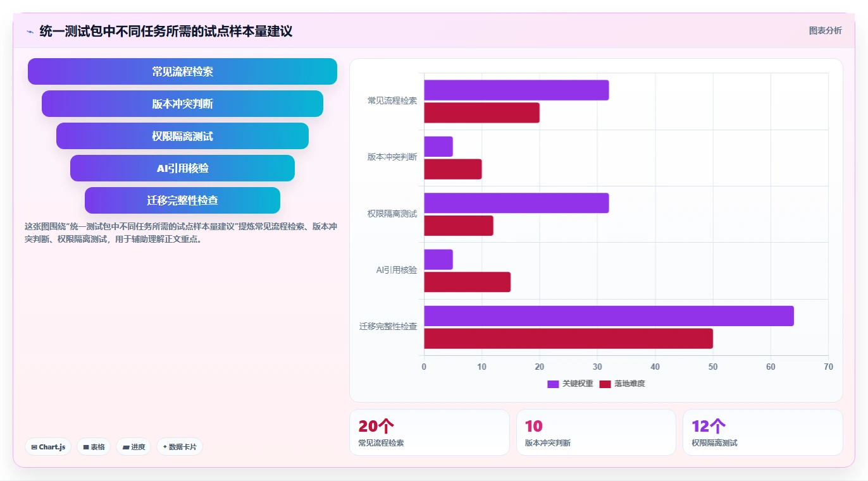Toggle the 关键权重 legend entry
Viewport: 868px width, 481px height.
(570, 384)
